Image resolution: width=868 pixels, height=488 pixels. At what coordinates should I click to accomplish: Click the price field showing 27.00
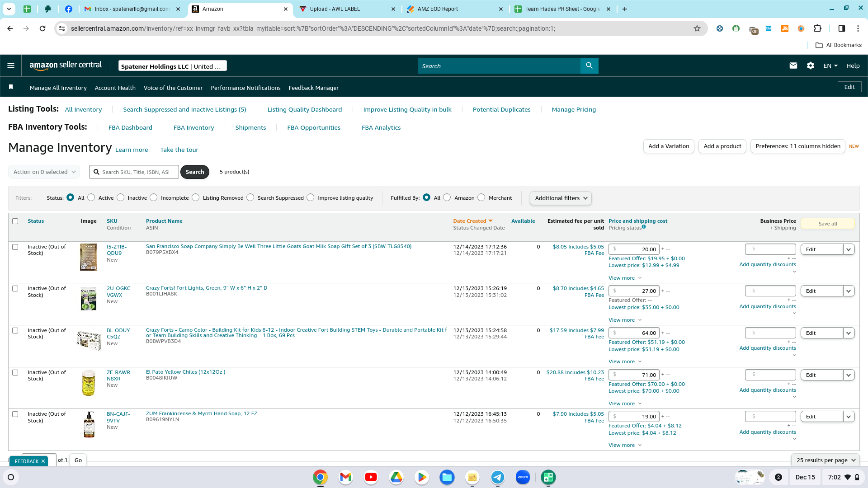coord(634,291)
